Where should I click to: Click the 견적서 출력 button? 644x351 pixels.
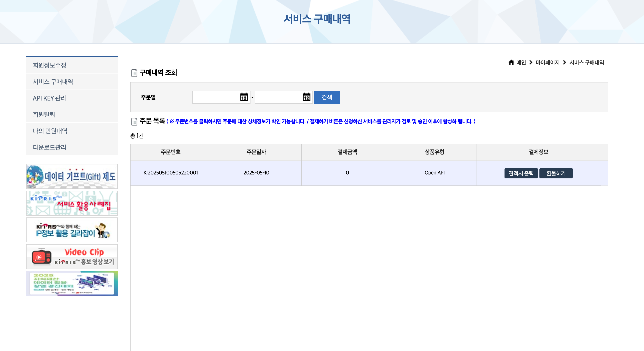point(521,173)
